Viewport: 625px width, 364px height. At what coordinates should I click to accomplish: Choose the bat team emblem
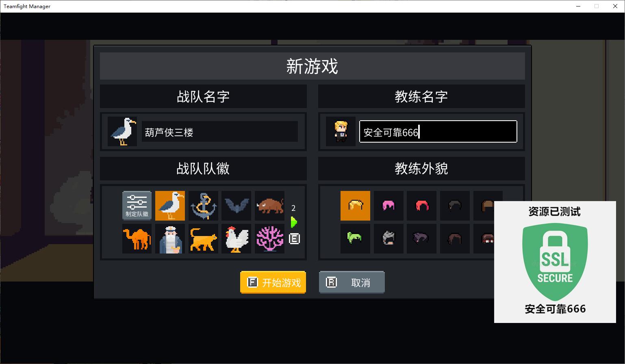(237, 206)
